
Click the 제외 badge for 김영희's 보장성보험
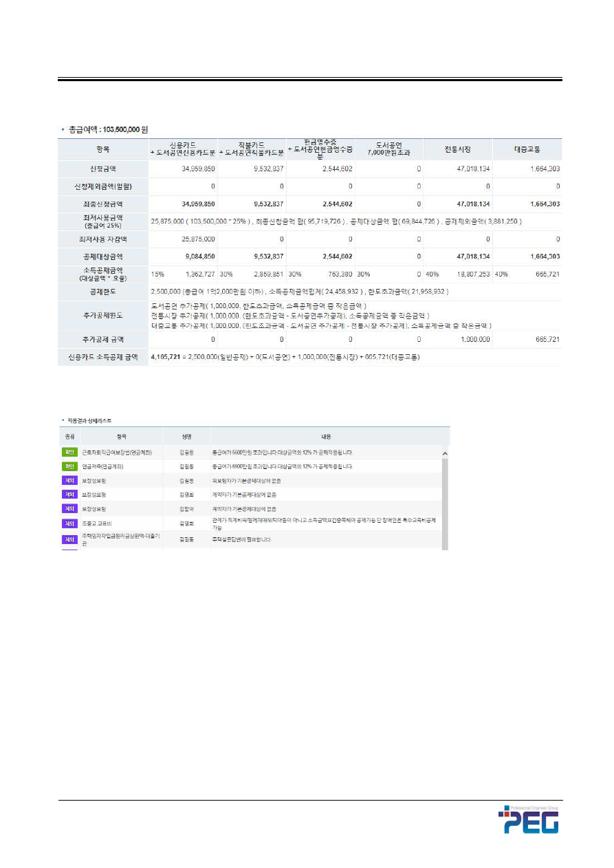(69, 495)
